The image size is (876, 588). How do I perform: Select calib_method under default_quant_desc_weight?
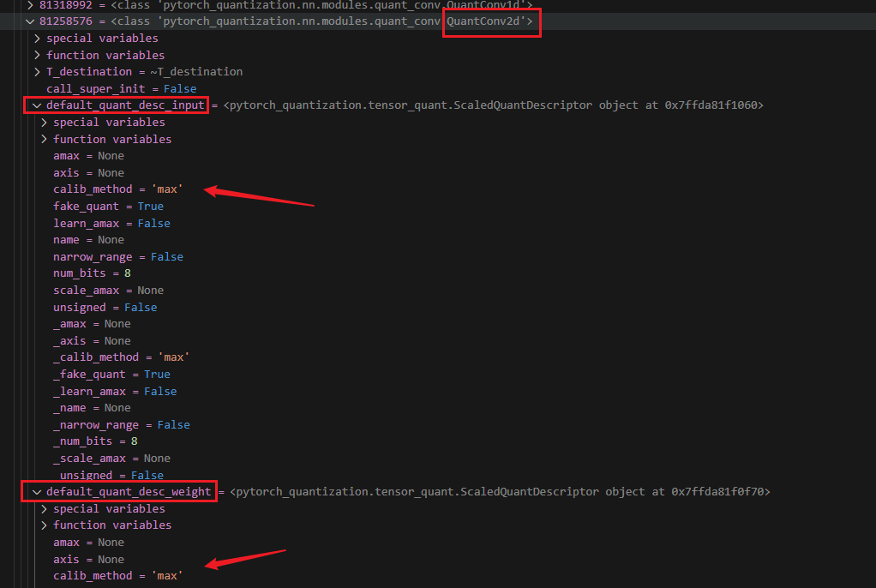tap(117, 576)
